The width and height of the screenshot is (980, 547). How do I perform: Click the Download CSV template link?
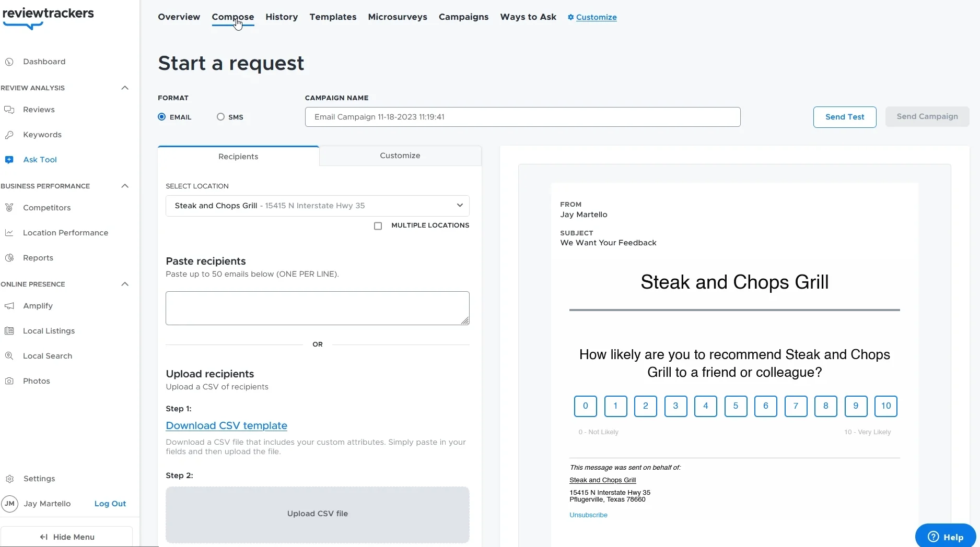[x=226, y=425]
